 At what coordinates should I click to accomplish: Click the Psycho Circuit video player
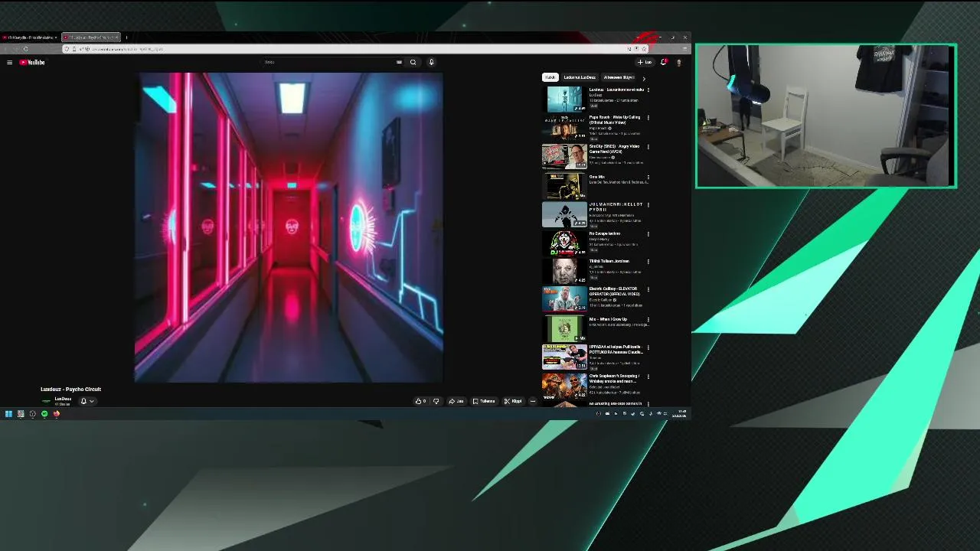click(289, 227)
